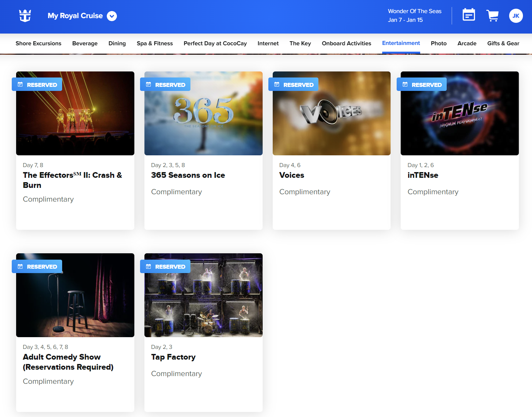Click Complimentary under Tap Factory
The height and width of the screenshot is (417, 532).
click(176, 374)
